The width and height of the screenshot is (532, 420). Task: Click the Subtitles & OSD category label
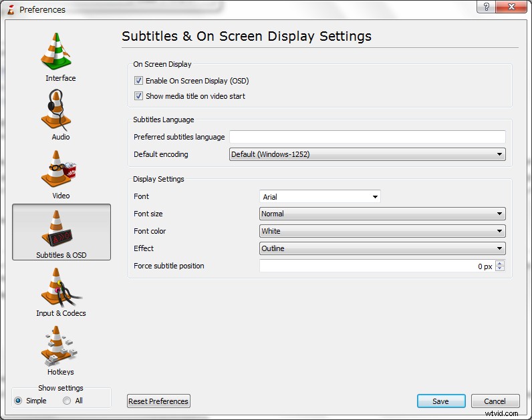point(61,255)
